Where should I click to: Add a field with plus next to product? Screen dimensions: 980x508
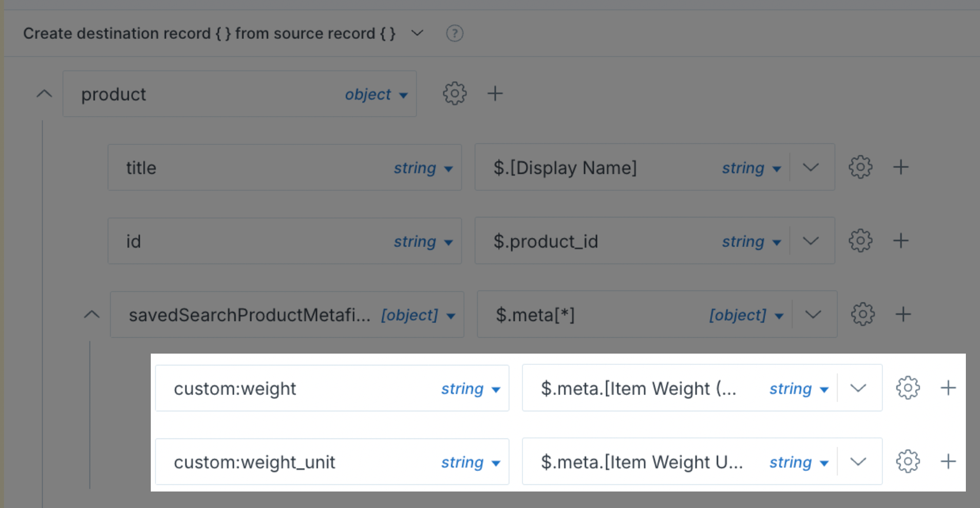click(495, 94)
